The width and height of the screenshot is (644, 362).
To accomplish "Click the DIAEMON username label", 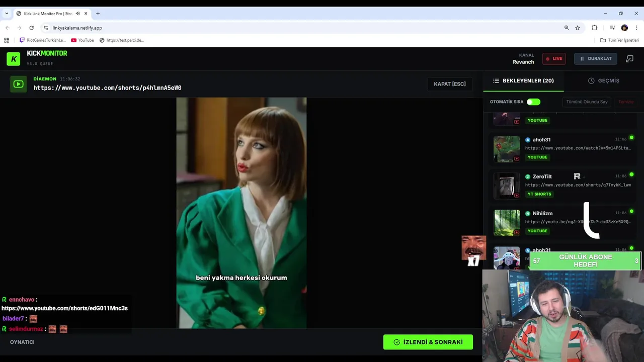I will [x=45, y=79].
